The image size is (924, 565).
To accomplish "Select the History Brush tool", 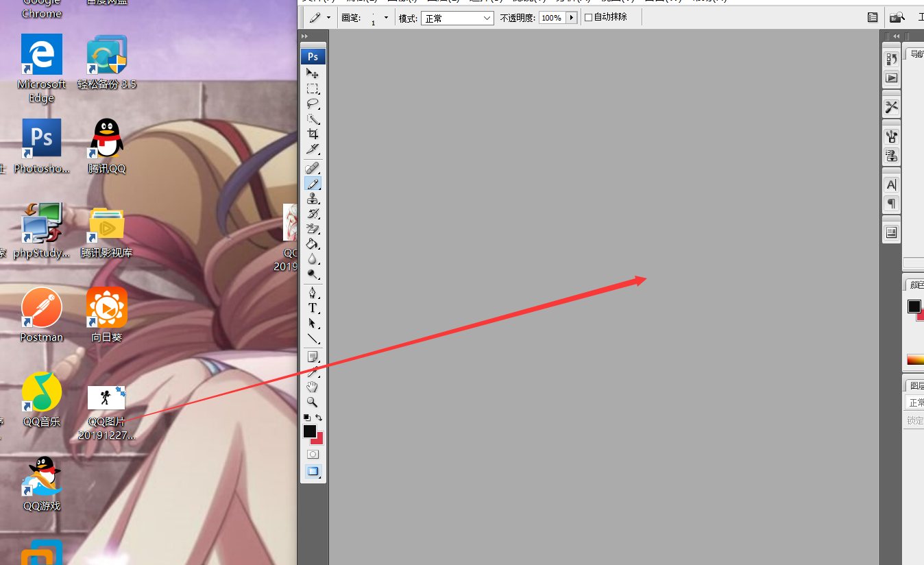I will 313,213.
